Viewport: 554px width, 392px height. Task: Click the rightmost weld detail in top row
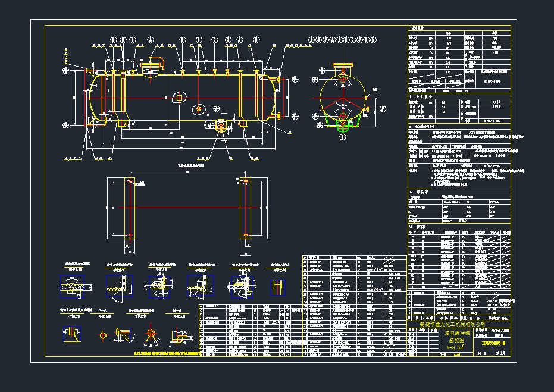277,287
